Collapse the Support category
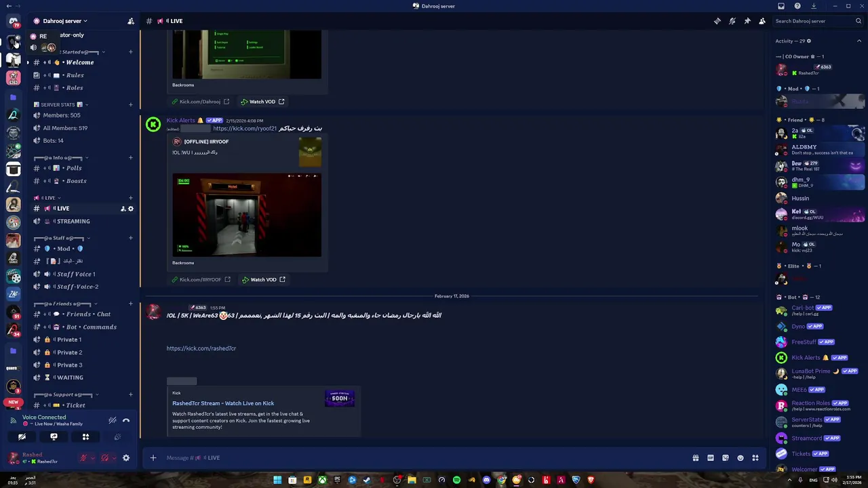Image resolution: width=868 pixels, height=488 pixels. [x=66, y=394]
